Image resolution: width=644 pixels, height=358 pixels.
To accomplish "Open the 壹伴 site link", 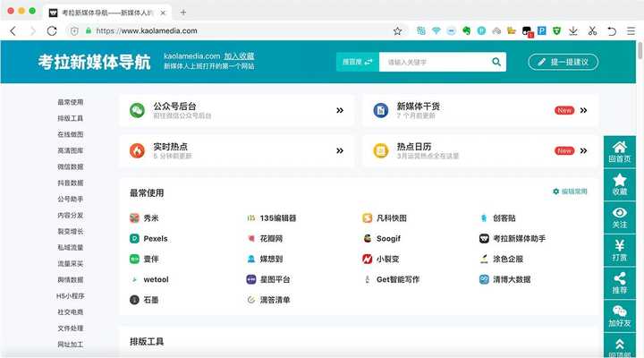I will 144,259.
